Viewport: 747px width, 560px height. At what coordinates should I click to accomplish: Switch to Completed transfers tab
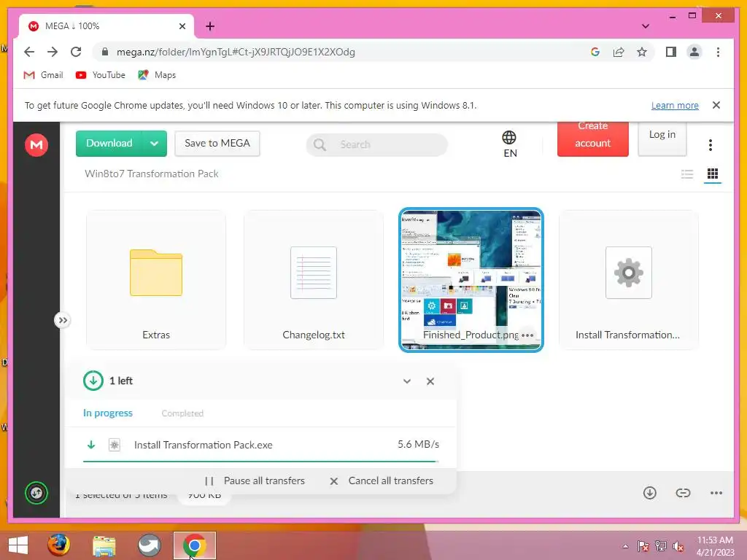pyautogui.click(x=182, y=413)
